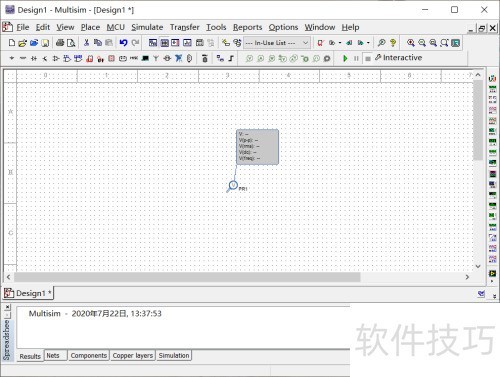This screenshot has height=377, width=500.
Task: Toggle the Design Toolbox panel
Action: click(153, 43)
